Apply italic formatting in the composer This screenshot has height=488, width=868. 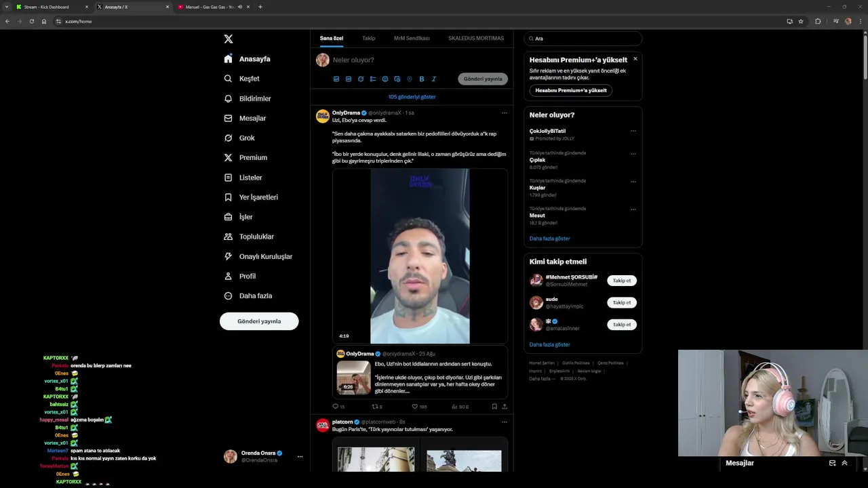click(434, 79)
